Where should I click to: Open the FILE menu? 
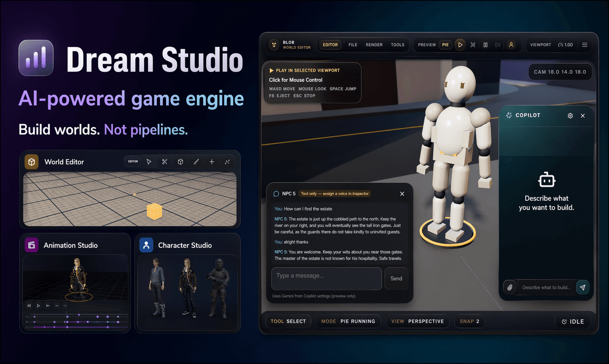click(x=353, y=45)
